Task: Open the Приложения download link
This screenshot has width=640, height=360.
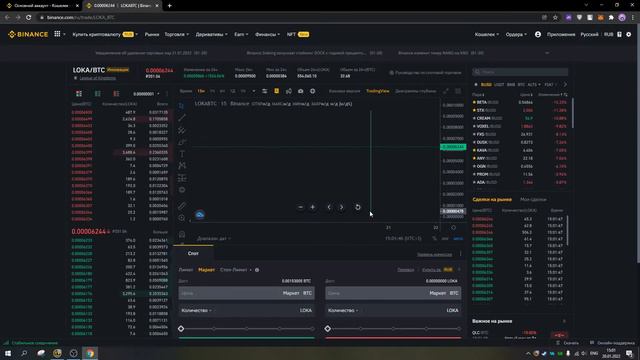Action: pos(561,35)
